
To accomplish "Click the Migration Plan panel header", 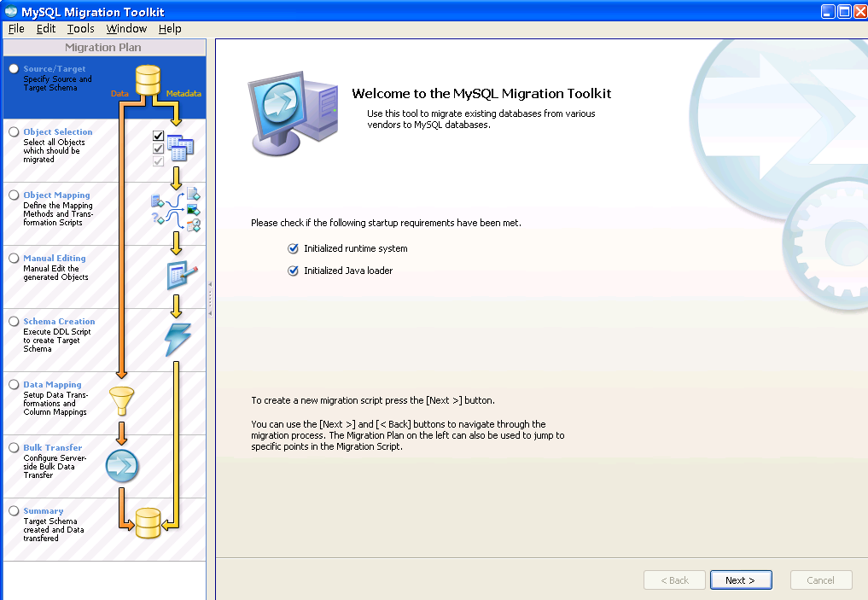I will tap(104, 48).
